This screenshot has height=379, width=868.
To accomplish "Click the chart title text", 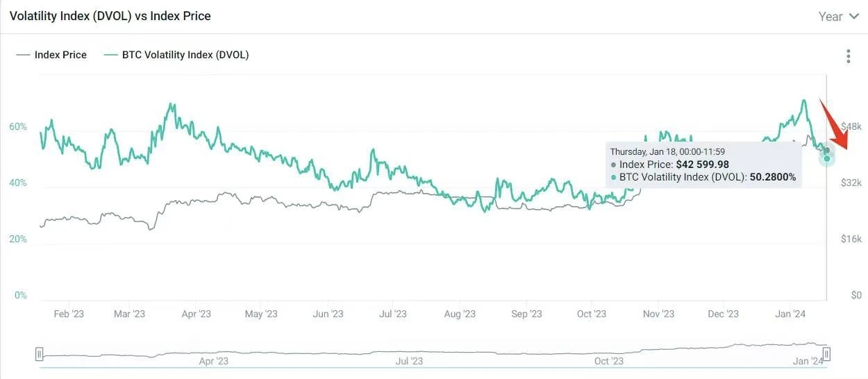I will (110, 15).
